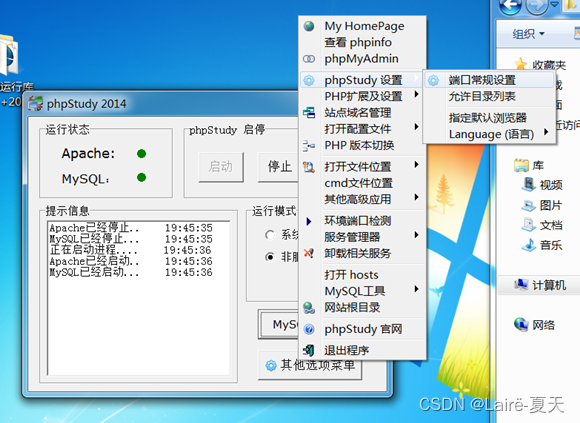The height and width of the screenshot is (423, 580).
Task: Expand the MySQL工具 submenu arrow
Action: [417, 289]
